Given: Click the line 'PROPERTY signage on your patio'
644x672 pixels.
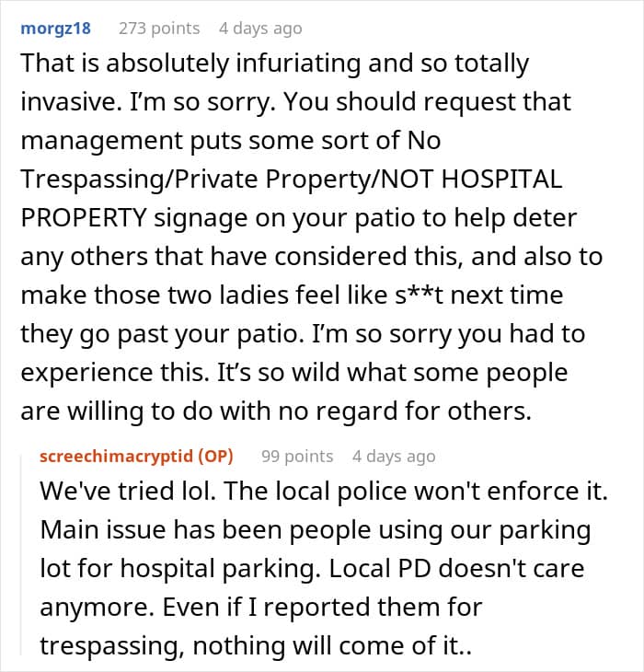Looking at the screenshot, I should [299, 218].
